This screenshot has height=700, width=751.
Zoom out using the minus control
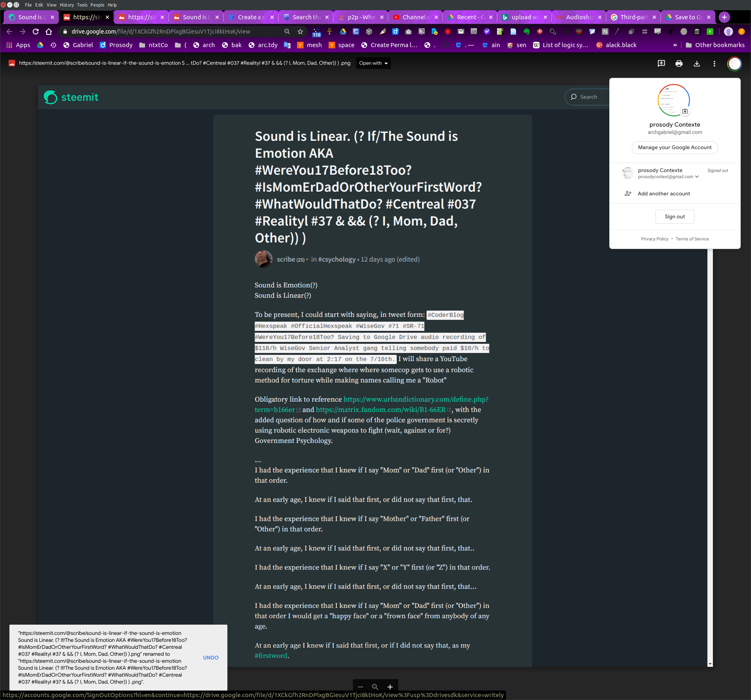[x=360, y=687]
